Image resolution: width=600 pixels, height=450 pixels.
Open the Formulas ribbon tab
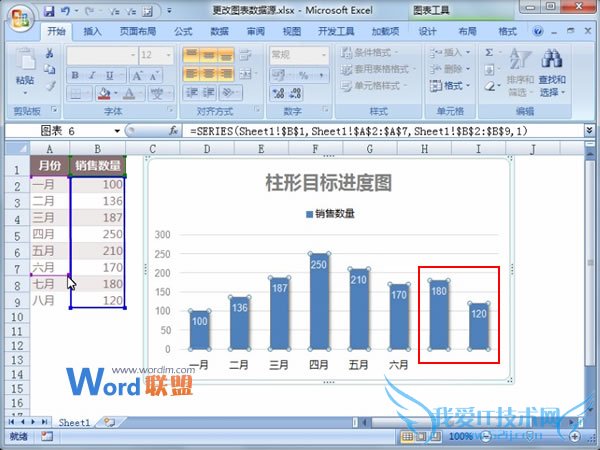click(x=183, y=31)
